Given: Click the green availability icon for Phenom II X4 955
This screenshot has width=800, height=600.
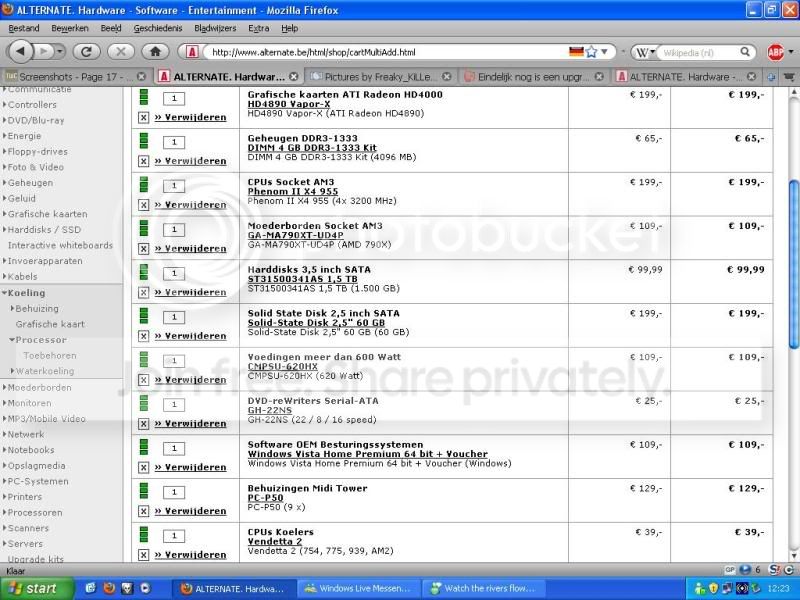Looking at the screenshot, I should click(x=143, y=184).
